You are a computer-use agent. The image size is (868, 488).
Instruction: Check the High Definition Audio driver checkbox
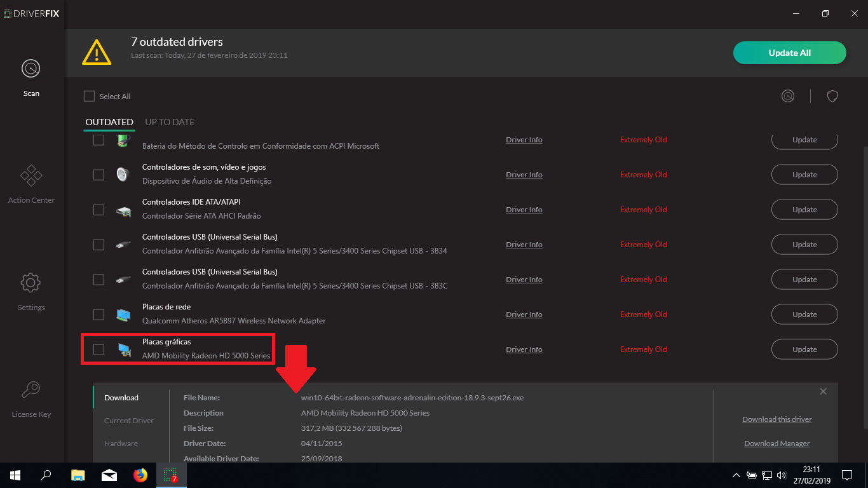[x=98, y=175]
